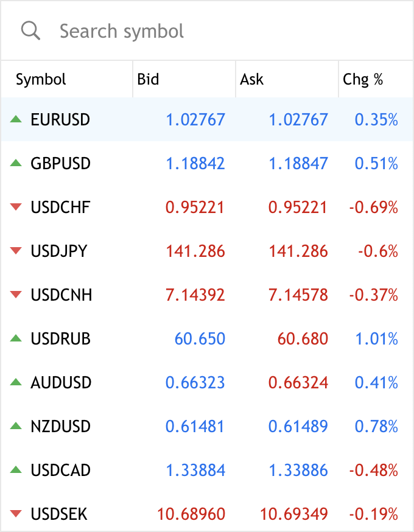
Task: Click the red down arrow beside USDCHF
Action: click(x=16, y=208)
